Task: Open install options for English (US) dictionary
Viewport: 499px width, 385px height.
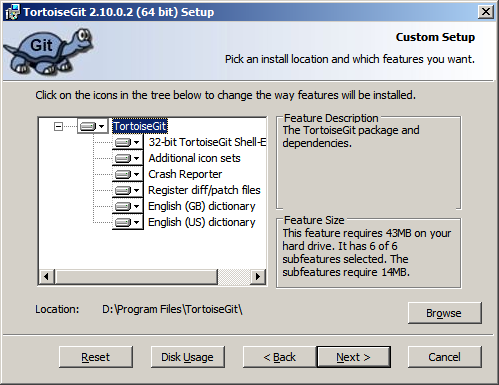Action: [x=128, y=222]
